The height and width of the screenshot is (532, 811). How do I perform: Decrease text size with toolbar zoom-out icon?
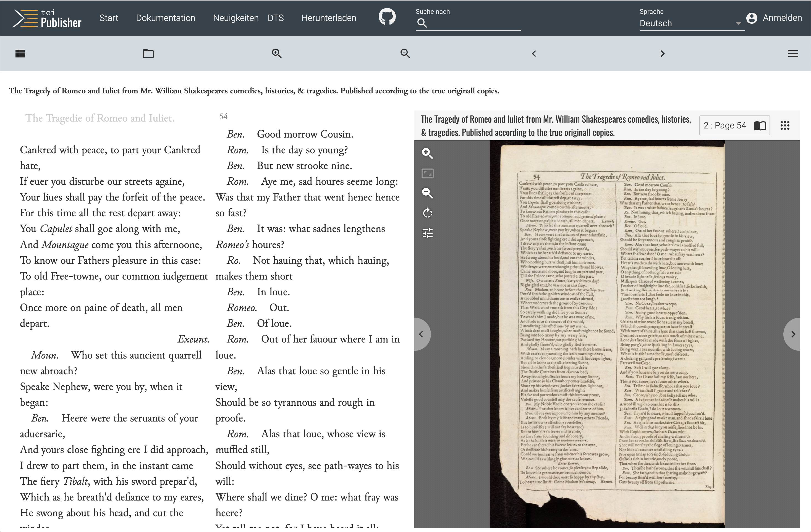405,54
